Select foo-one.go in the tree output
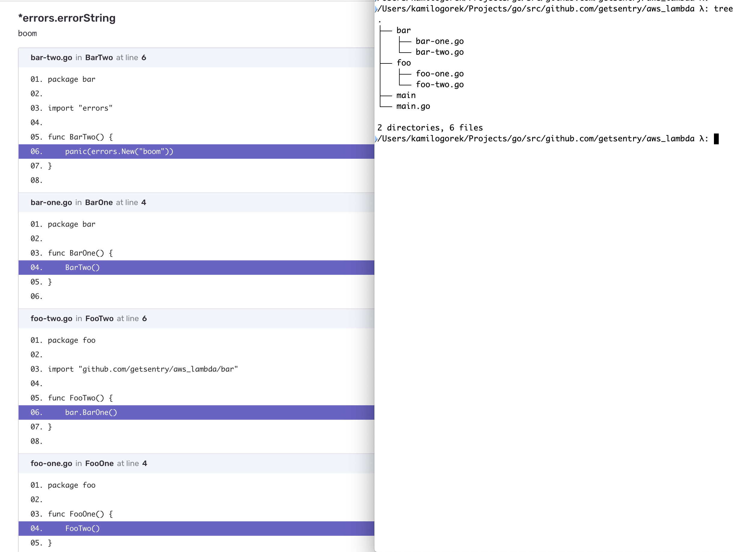This screenshot has height=552, width=756. 440,74
